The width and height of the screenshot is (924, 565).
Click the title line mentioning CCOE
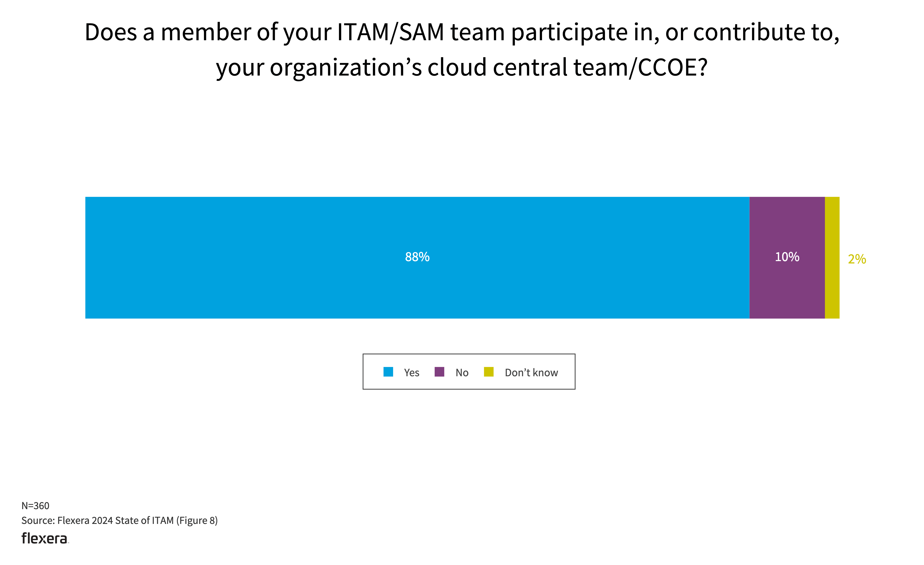point(462,68)
